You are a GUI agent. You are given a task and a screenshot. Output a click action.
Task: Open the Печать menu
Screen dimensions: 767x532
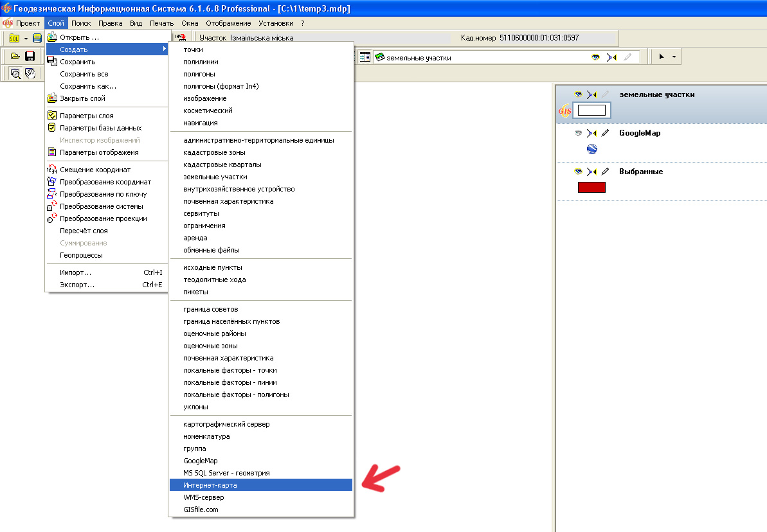click(x=161, y=23)
